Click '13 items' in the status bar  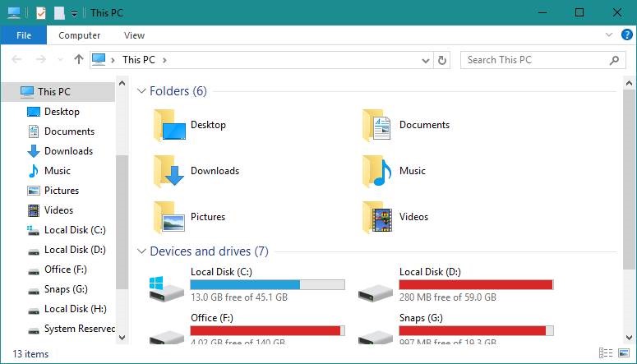coord(30,354)
